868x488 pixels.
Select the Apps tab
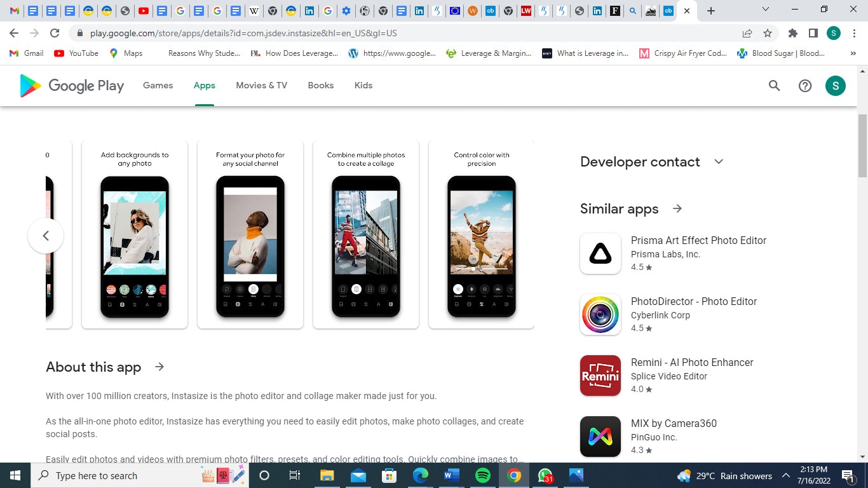tap(205, 85)
